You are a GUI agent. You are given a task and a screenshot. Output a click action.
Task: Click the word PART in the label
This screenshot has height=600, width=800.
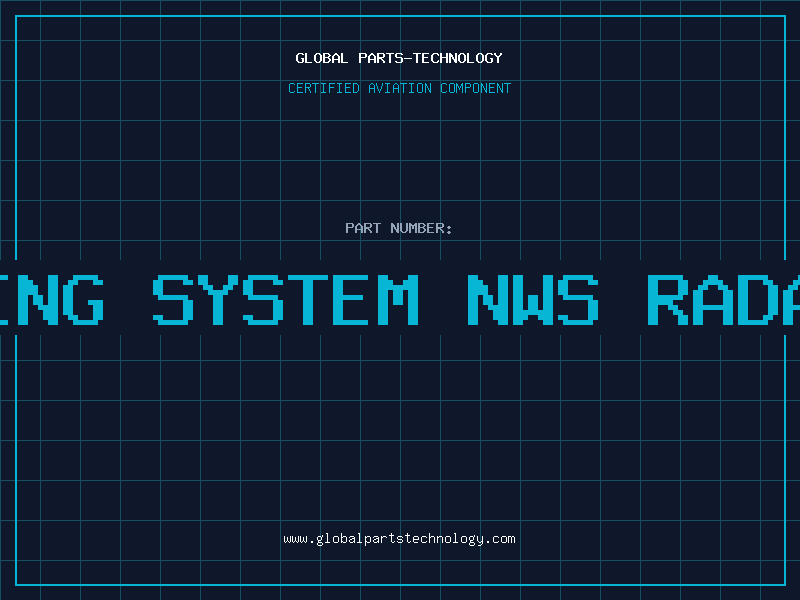point(364,229)
